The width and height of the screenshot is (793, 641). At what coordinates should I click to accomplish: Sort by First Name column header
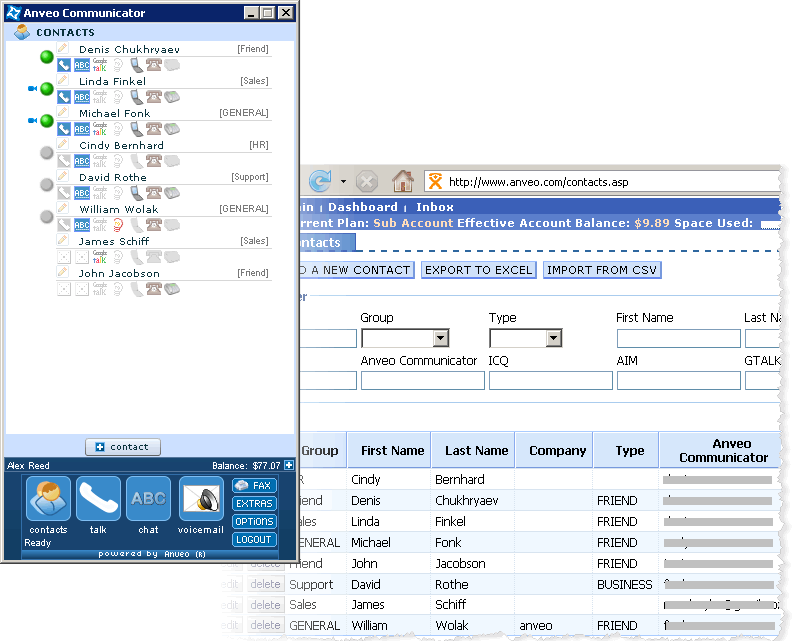[x=389, y=450]
